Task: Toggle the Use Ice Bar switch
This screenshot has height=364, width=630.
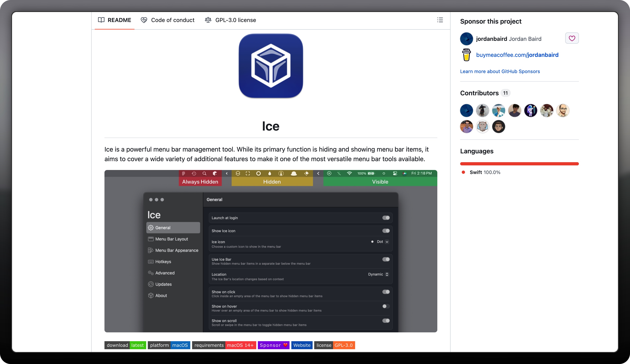Action: click(386, 259)
